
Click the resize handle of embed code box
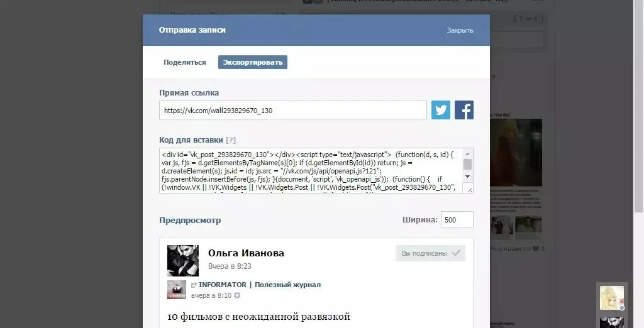click(470, 189)
